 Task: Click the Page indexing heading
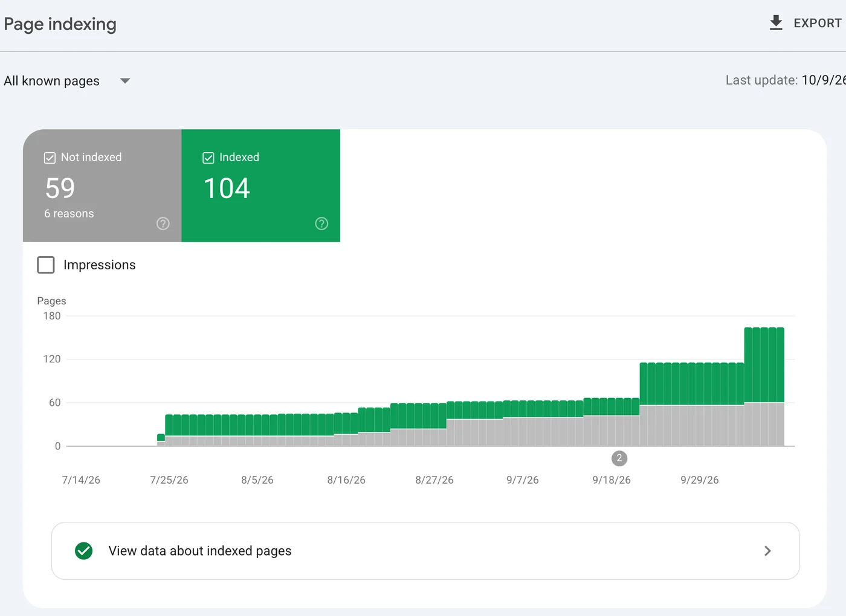pyautogui.click(x=60, y=24)
